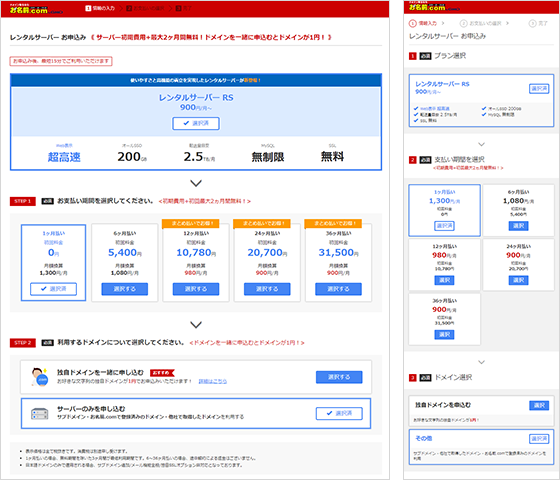
Task: Click the お名前.com logo in mobile header
Action: (434, 6)
